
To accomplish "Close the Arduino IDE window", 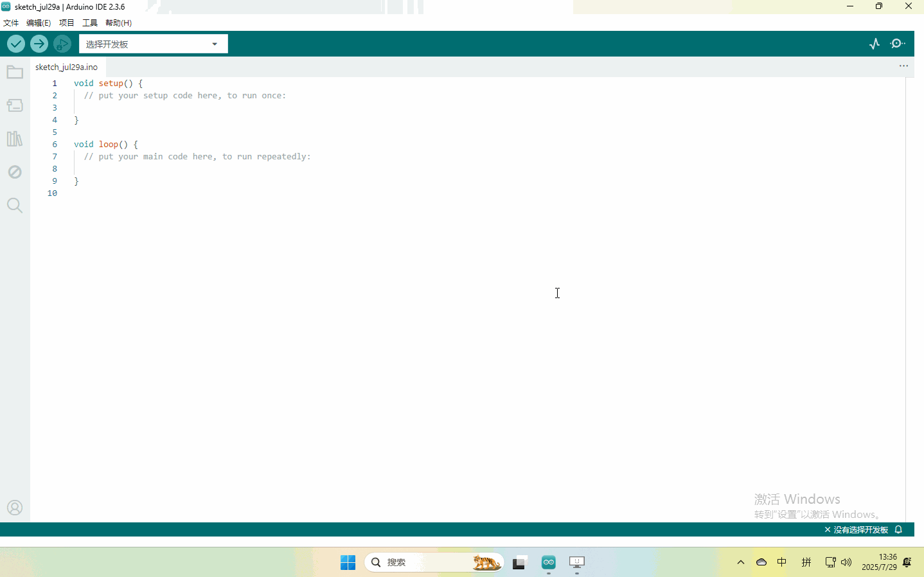I will pos(909,6).
